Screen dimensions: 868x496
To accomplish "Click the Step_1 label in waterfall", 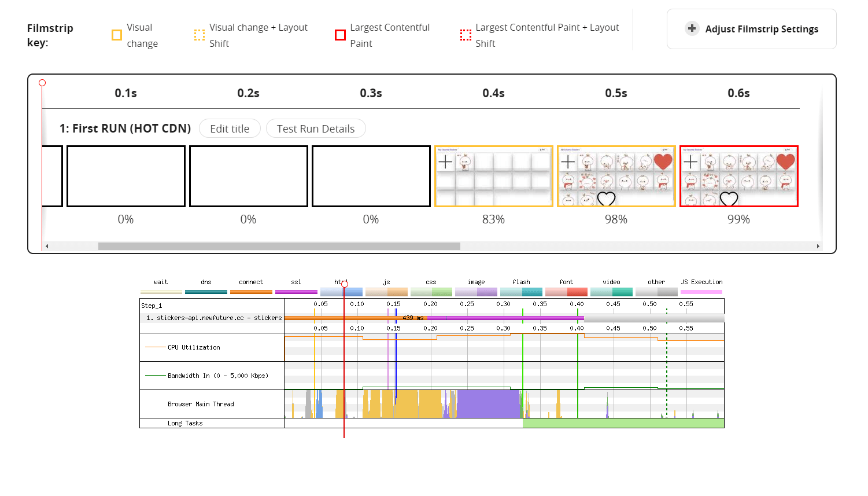I will tap(152, 306).
